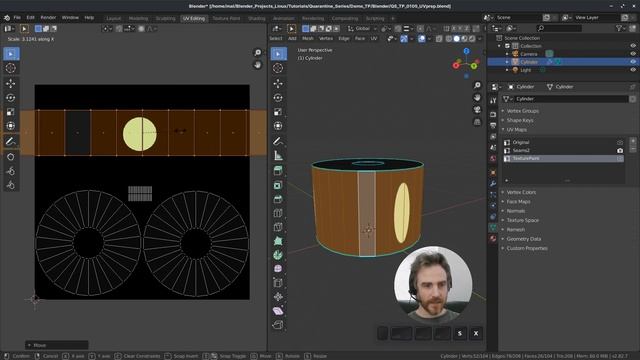Hide the Cylinder object in outliner
Viewport: 640px width, 360px height.
pyautogui.click(x=633, y=62)
